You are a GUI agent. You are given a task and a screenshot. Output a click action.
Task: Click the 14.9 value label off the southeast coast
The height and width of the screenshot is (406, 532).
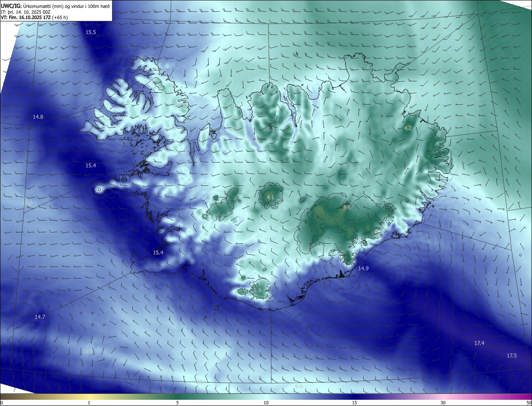click(363, 269)
